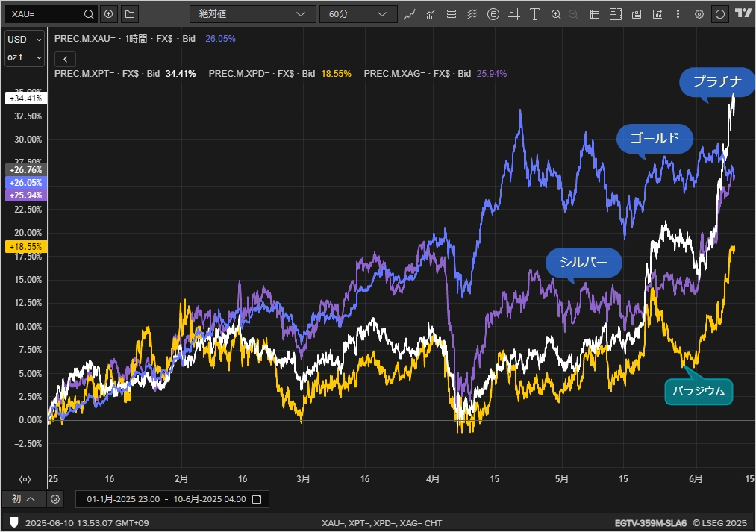Click the 4月 label on the time axis
Screen dimensions: 756x532
tap(433, 479)
